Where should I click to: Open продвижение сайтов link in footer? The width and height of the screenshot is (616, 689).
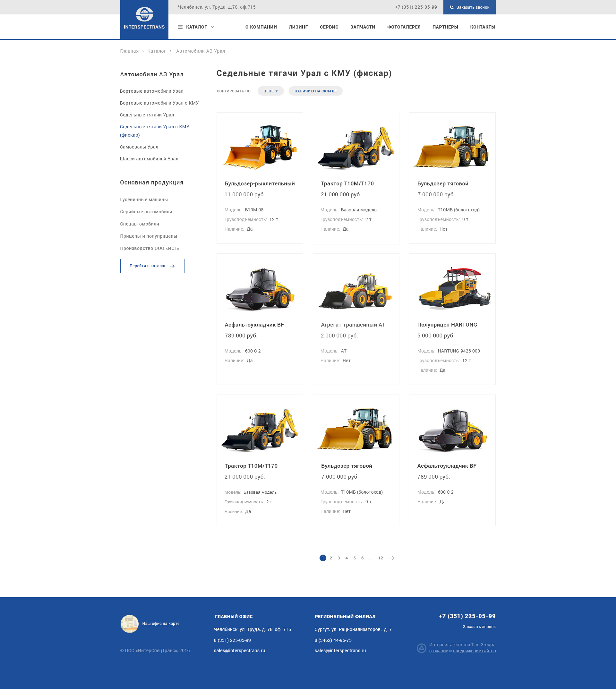pos(474,651)
